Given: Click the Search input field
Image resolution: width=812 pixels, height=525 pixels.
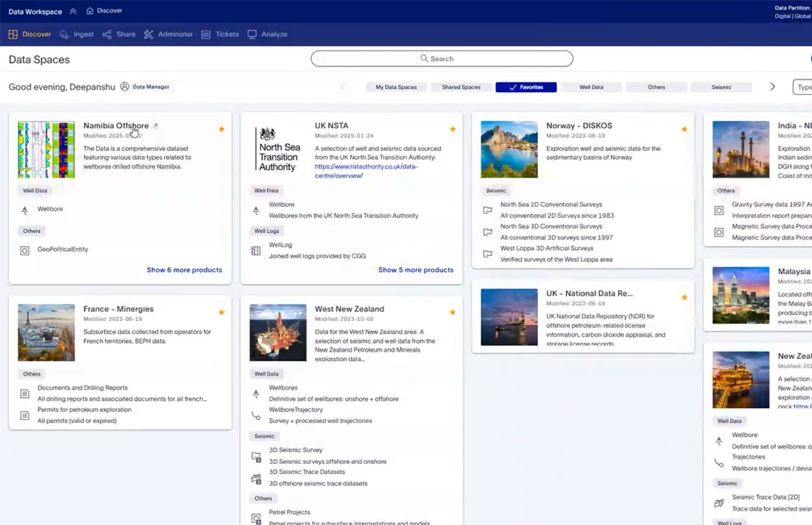Looking at the screenshot, I should click(x=442, y=58).
